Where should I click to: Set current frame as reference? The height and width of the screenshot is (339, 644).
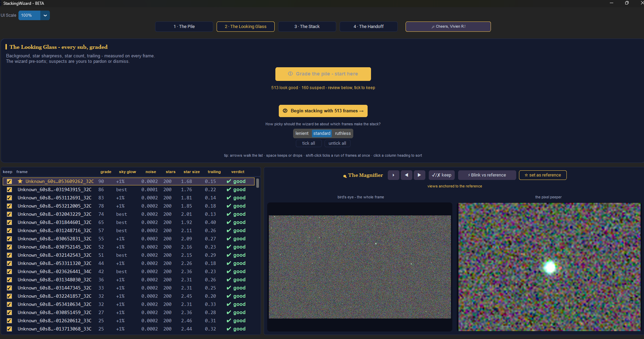click(543, 175)
